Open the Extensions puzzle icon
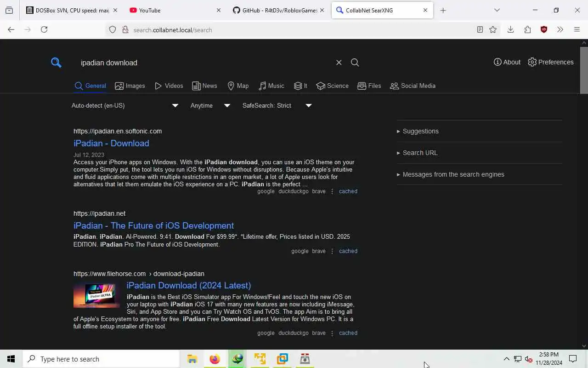 [527, 29]
